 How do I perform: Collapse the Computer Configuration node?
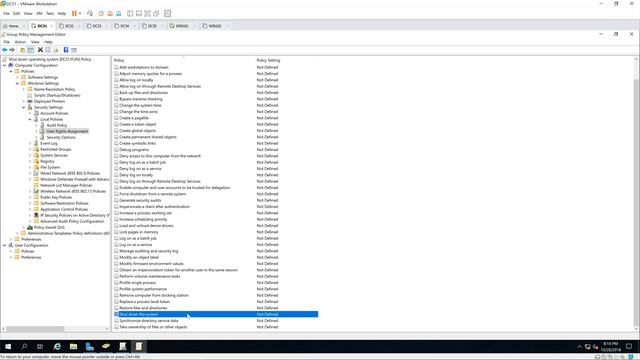(5, 65)
